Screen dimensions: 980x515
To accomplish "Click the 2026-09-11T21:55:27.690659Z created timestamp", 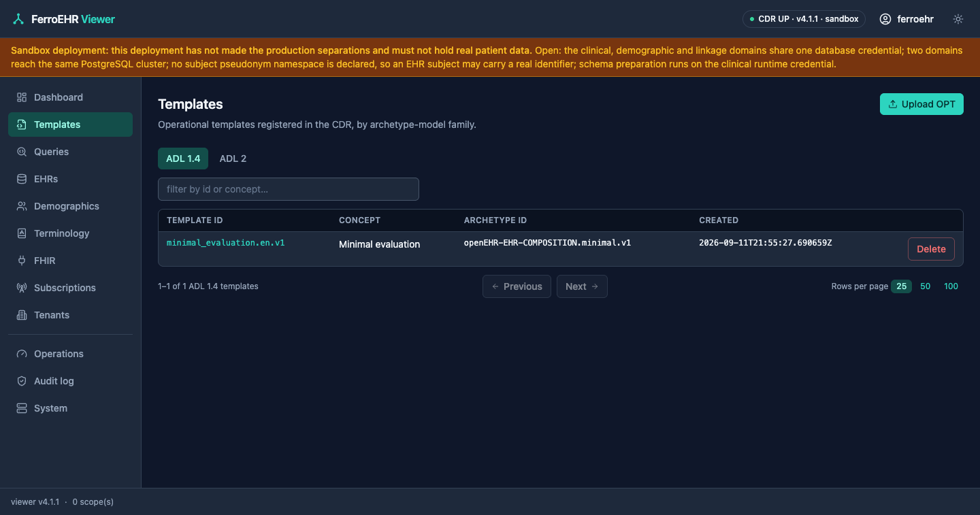I will (x=765, y=243).
